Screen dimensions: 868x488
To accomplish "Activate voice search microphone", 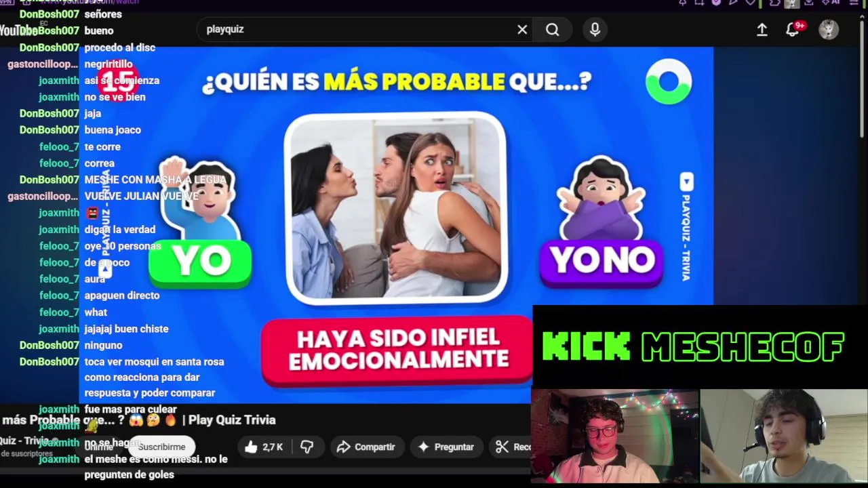I will coord(595,29).
